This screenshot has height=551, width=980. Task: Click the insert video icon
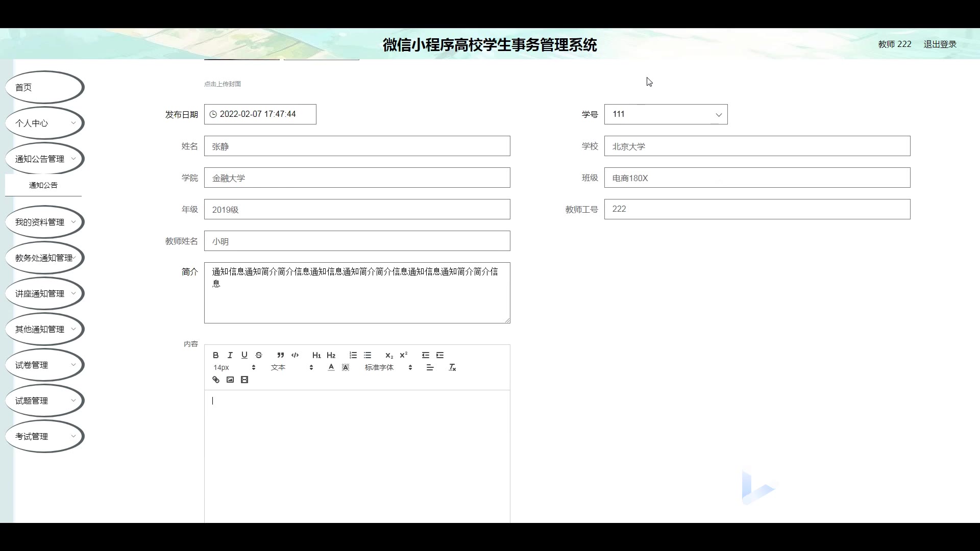tap(244, 380)
